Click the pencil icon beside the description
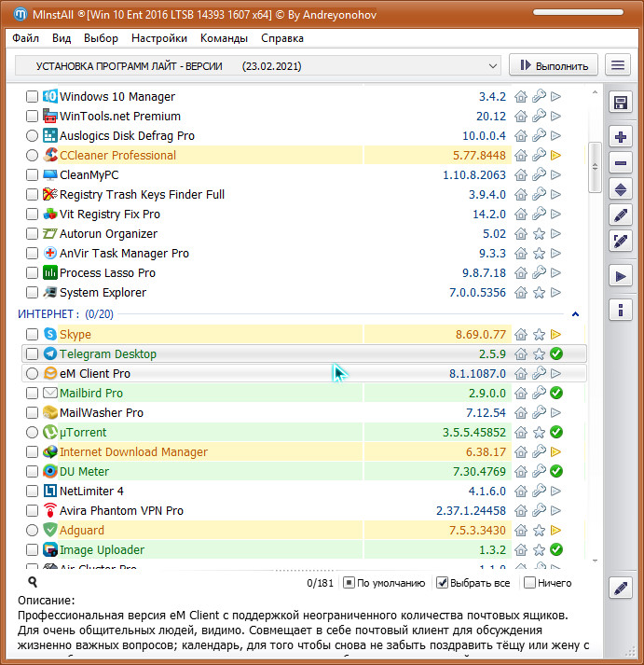The image size is (644, 665). click(621, 588)
